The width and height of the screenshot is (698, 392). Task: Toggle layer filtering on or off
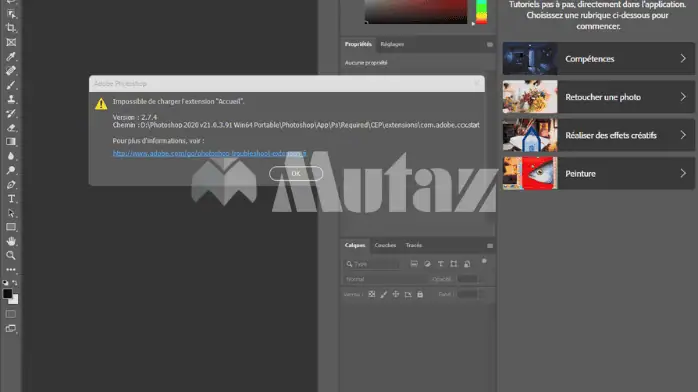484,261
